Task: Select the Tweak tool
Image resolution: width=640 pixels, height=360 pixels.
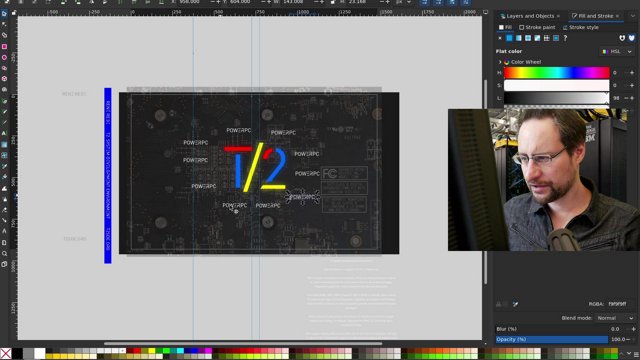Action: point(4,188)
